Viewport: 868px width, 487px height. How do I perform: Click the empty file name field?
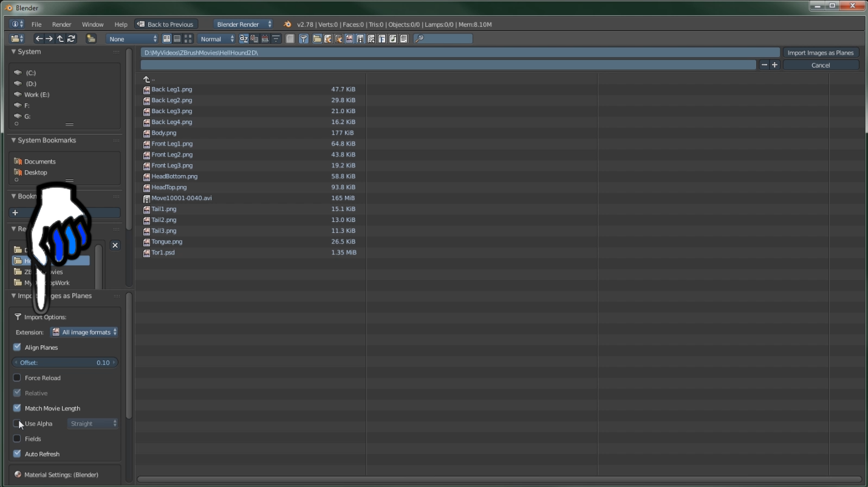448,65
